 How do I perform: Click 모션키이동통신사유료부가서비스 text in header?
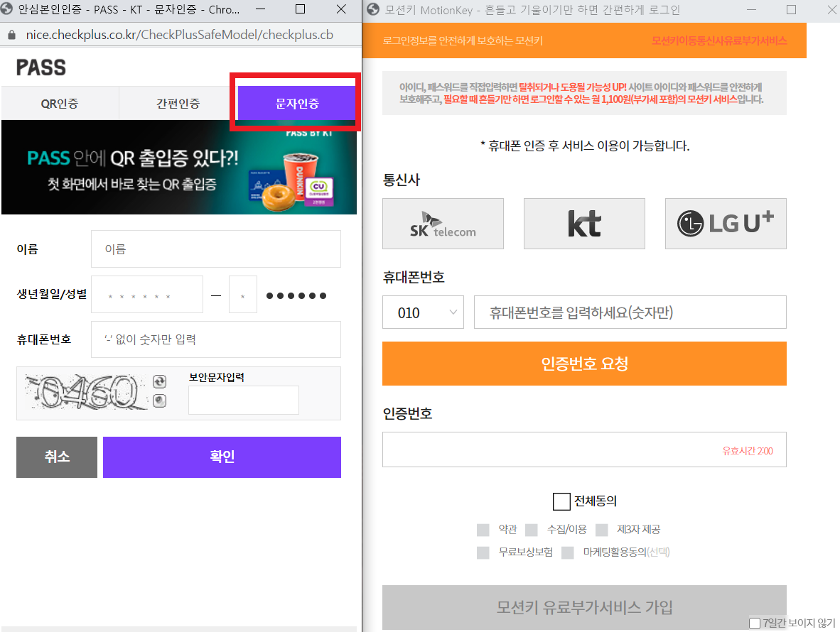pyautogui.click(x=719, y=40)
